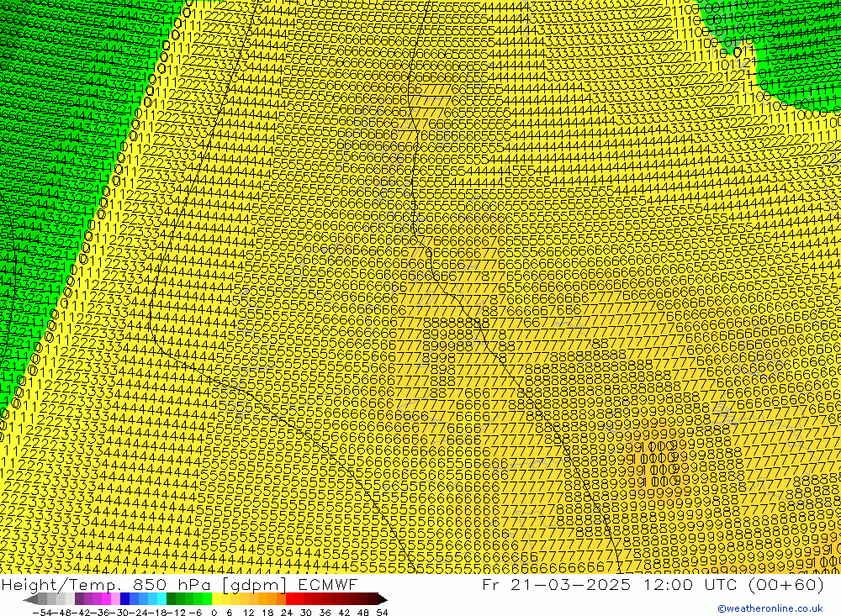Click the '(00+60)' forecast offset text
841x616 pixels.
tap(786, 585)
